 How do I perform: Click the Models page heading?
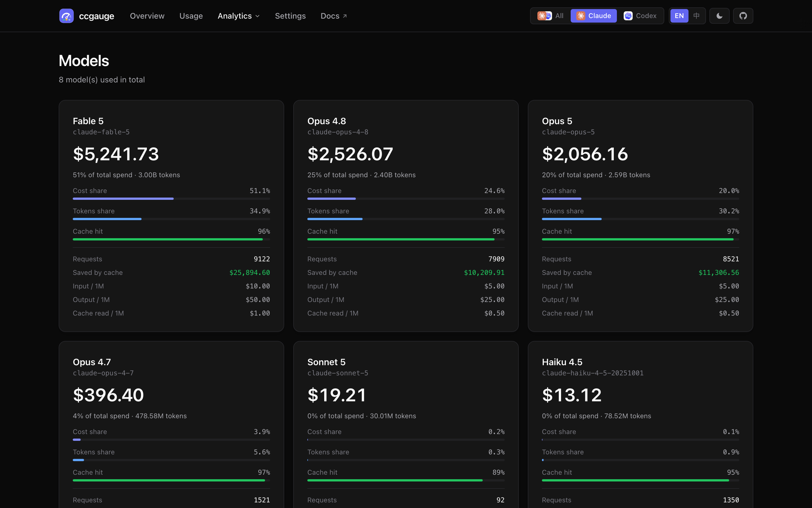[x=84, y=61]
